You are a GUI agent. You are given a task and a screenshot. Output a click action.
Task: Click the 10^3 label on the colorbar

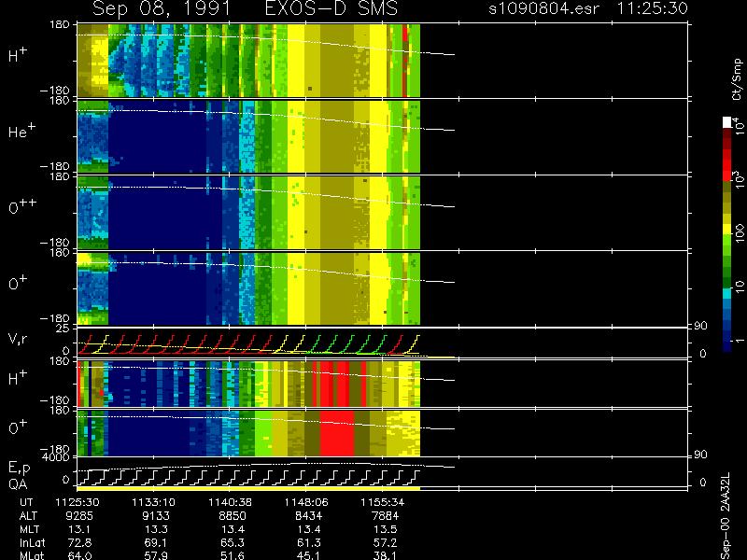tap(739, 180)
